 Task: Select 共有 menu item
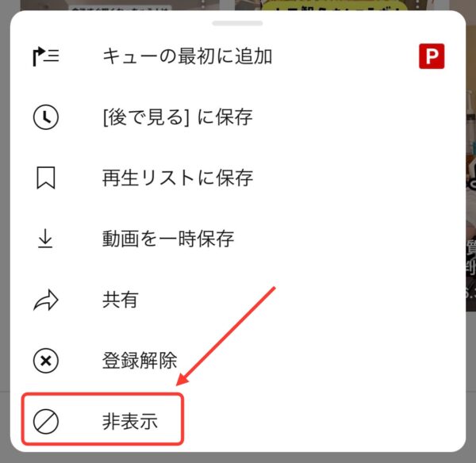[x=238, y=300]
